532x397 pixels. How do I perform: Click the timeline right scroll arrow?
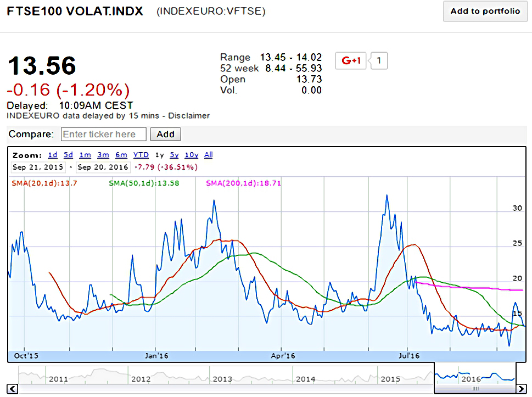521,389
